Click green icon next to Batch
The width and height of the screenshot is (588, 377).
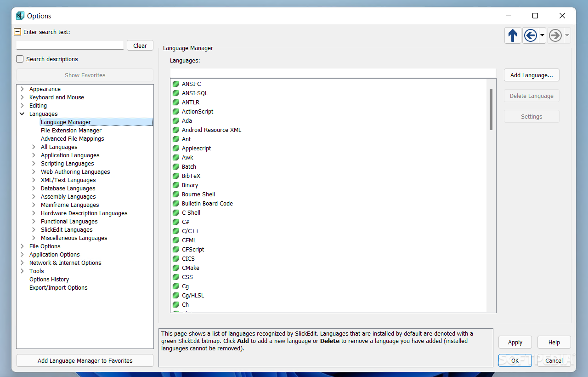click(x=175, y=167)
